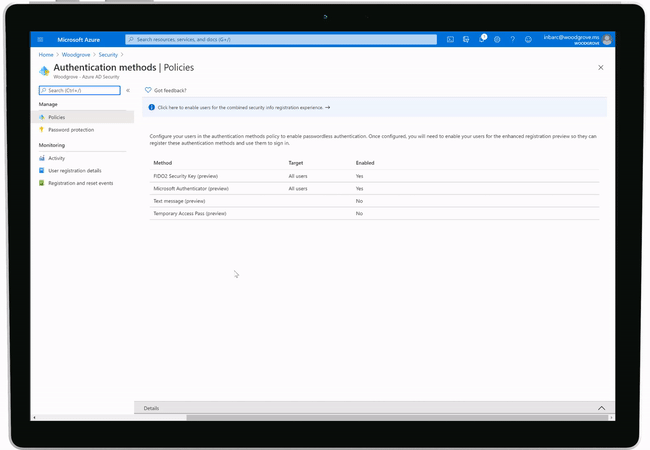Open Microsoft Authenticator policy
Screen dimensions: 650x450
click(x=191, y=188)
